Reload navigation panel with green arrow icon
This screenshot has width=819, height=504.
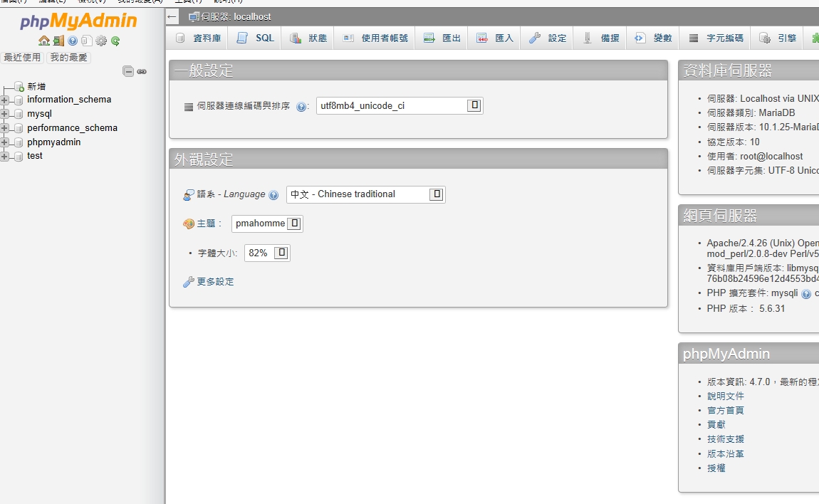point(115,41)
